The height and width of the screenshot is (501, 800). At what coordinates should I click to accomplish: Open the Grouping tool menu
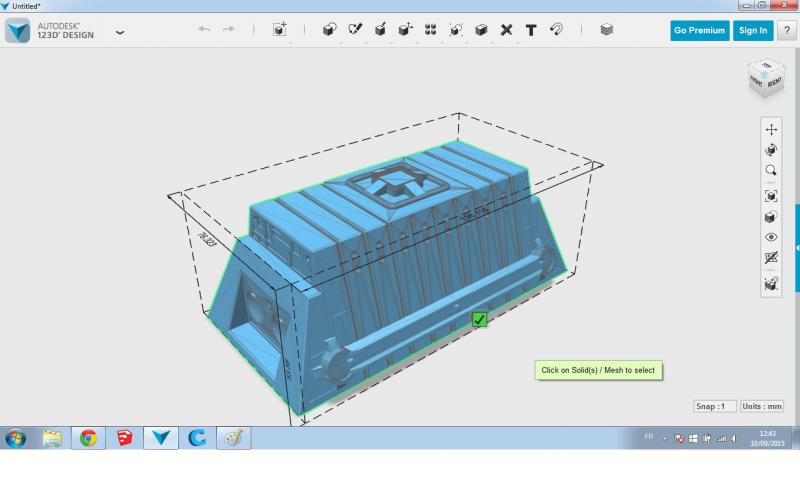point(456,29)
